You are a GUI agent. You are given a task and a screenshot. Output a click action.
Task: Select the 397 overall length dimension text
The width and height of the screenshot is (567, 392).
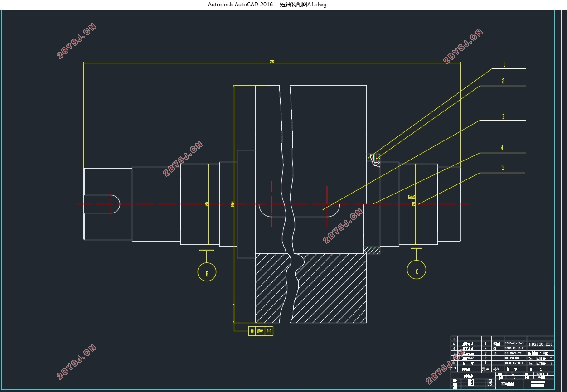[x=272, y=62]
